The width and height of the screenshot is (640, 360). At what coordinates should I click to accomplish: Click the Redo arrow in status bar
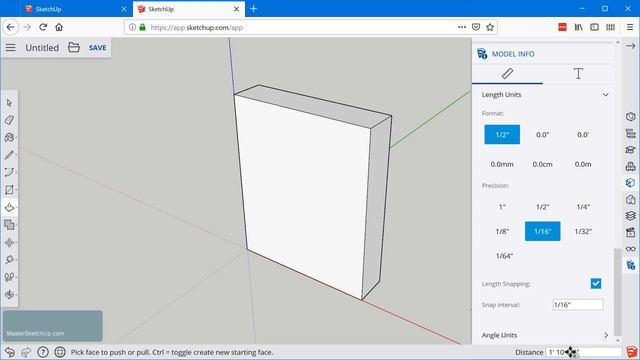pos(26,352)
